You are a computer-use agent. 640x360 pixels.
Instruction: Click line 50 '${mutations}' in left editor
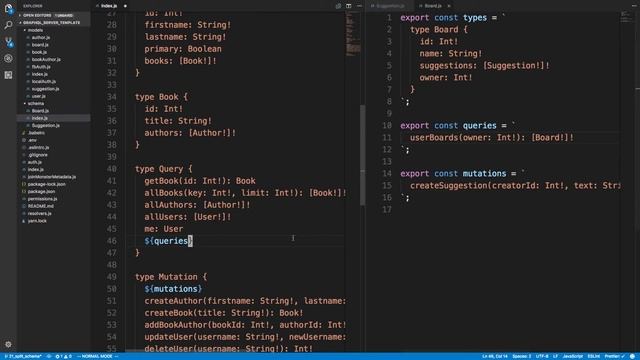click(x=173, y=289)
